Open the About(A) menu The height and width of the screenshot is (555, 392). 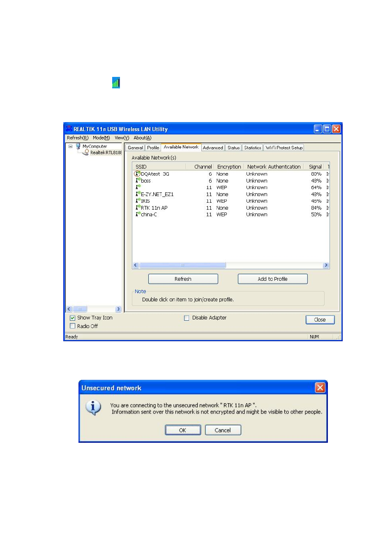142,138
